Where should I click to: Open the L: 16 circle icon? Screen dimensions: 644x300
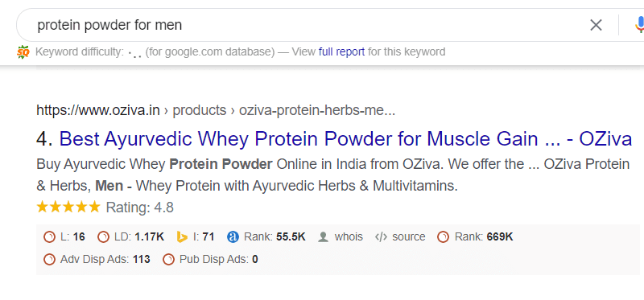pyautogui.click(x=49, y=237)
